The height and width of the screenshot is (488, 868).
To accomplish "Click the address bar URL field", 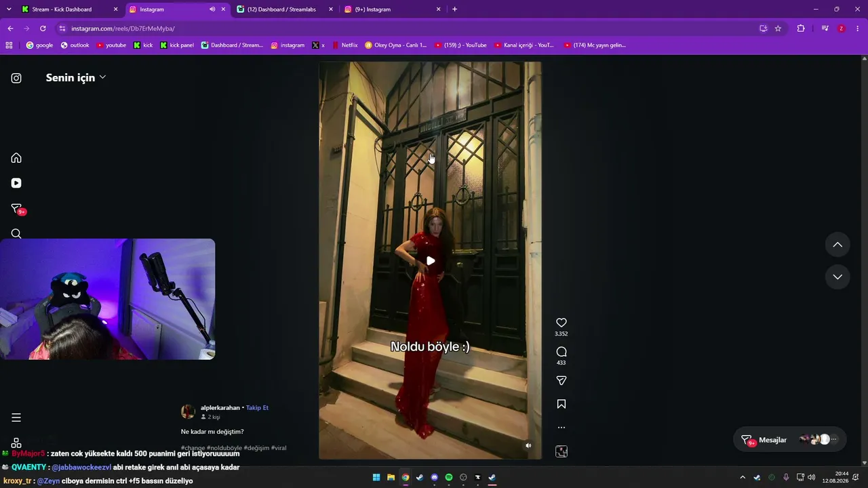I will point(407,28).
